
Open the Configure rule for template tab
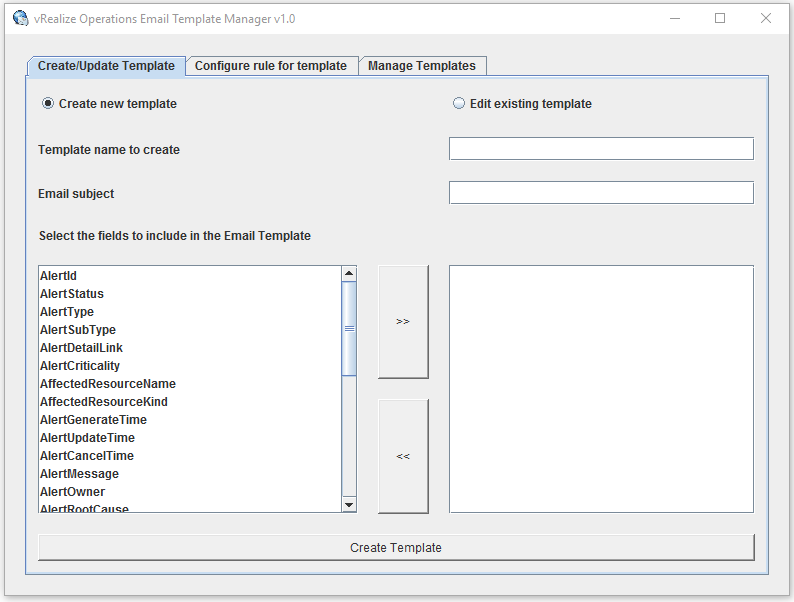tap(271, 66)
